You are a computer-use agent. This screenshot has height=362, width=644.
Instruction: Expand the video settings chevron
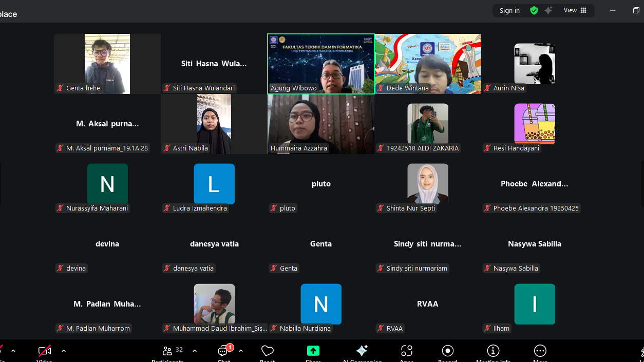64,351
